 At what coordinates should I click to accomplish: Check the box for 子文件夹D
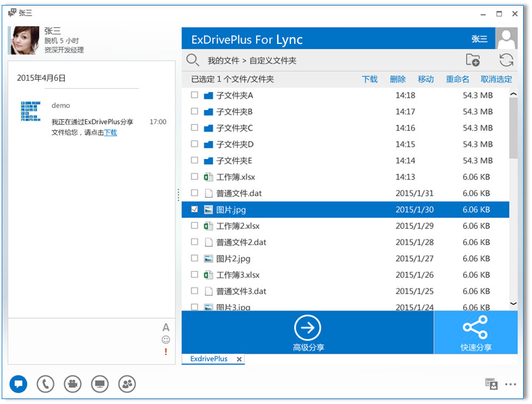[x=194, y=144]
